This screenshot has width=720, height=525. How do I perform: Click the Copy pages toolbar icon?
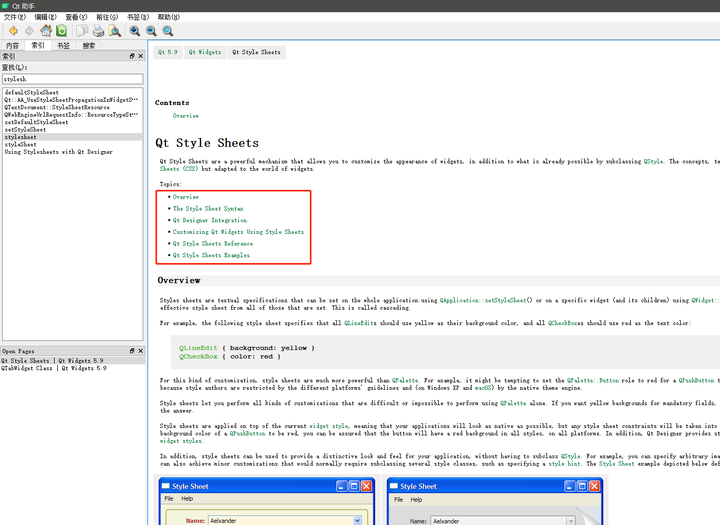[82, 31]
